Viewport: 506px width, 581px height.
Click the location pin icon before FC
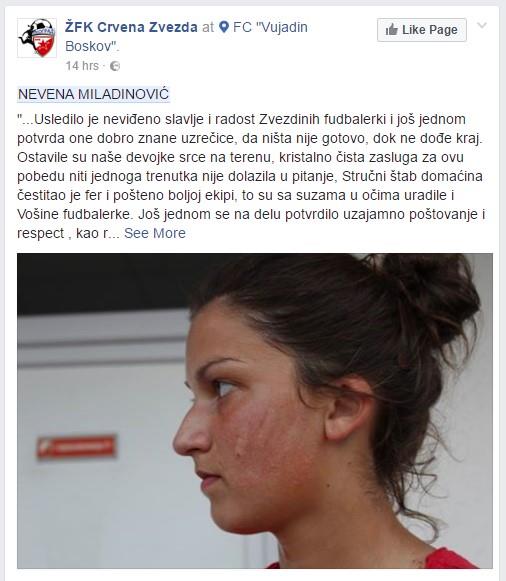tap(224, 27)
